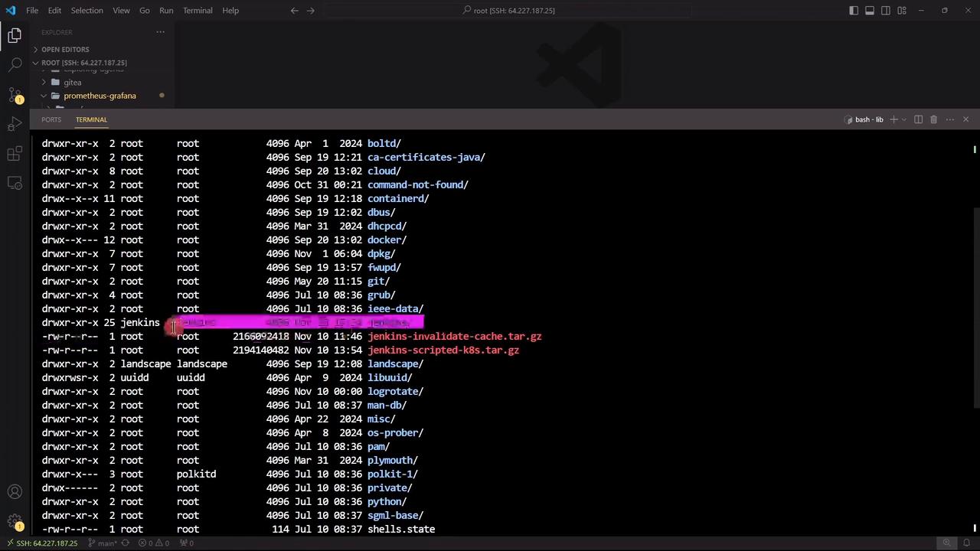The image size is (980, 551).
Task: Go back using the navigation arrow
Action: tap(295, 11)
